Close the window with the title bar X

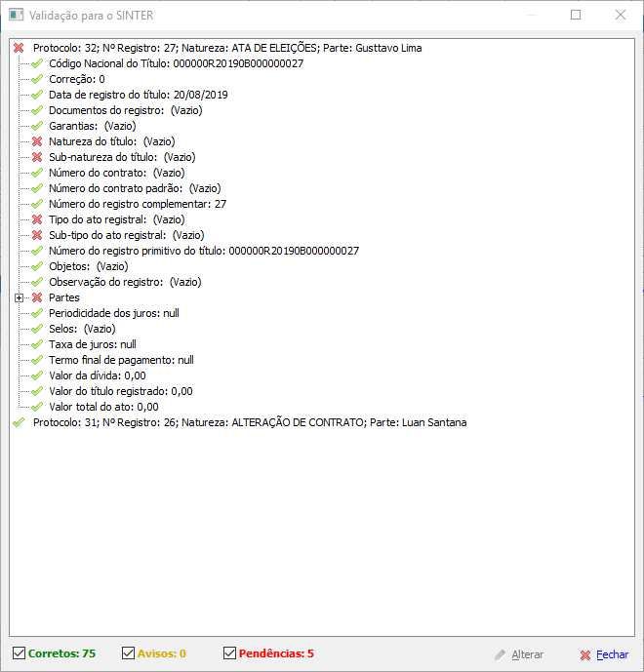coord(621,15)
